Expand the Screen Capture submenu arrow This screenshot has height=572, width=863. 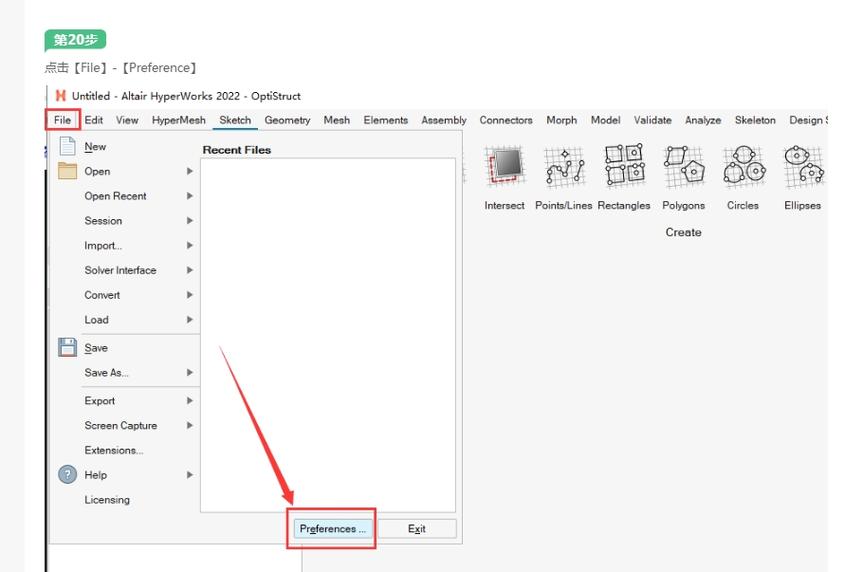point(189,426)
